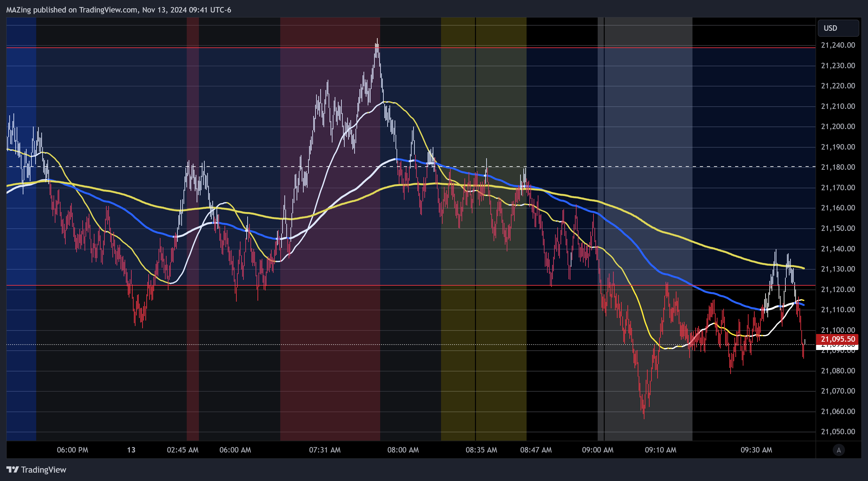Click the 09:10 AM time axis label
This screenshot has width=868, height=481.
(x=660, y=450)
